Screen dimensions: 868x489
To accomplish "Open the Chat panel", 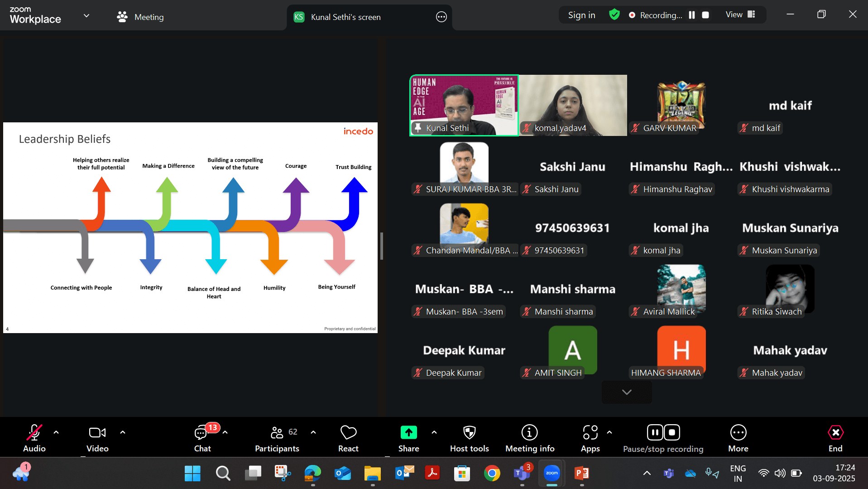I will [x=202, y=438].
